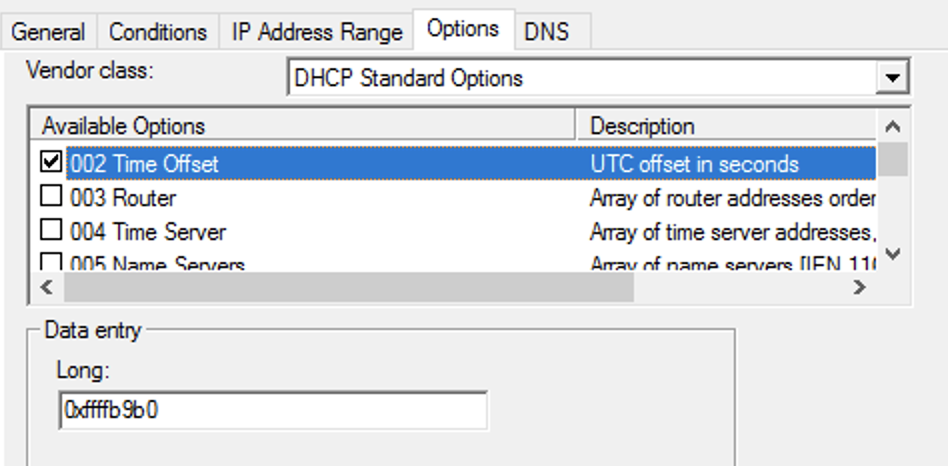Click the horizontal scroll right arrow
The width and height of the screenshot is (948, 466).
tap(859, 286)
